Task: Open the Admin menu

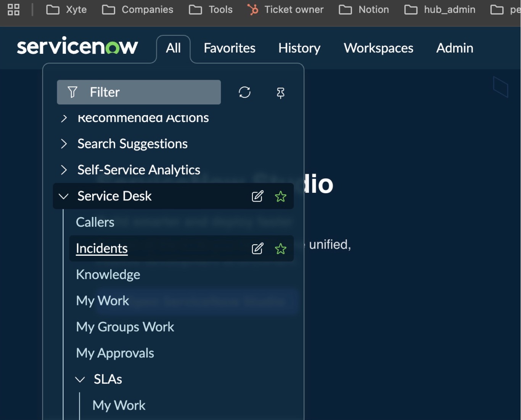Action: click(455, 48)
